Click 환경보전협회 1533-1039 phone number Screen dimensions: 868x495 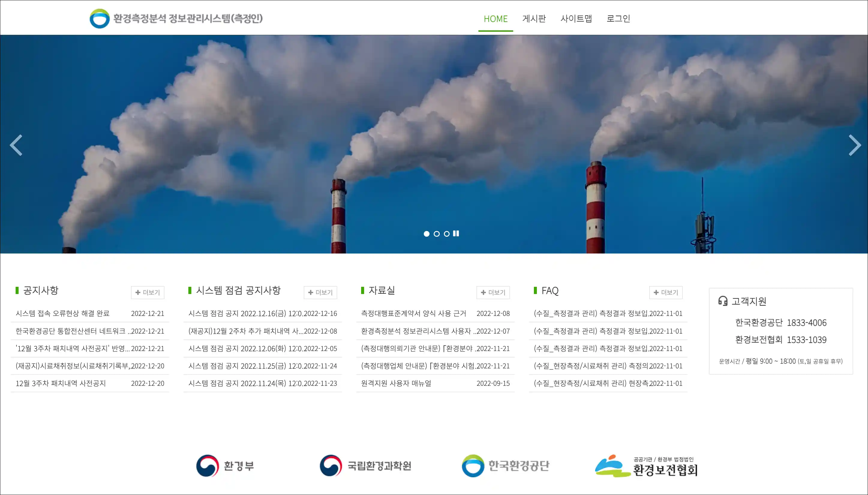pyautogui.click(x=781, y=340)
